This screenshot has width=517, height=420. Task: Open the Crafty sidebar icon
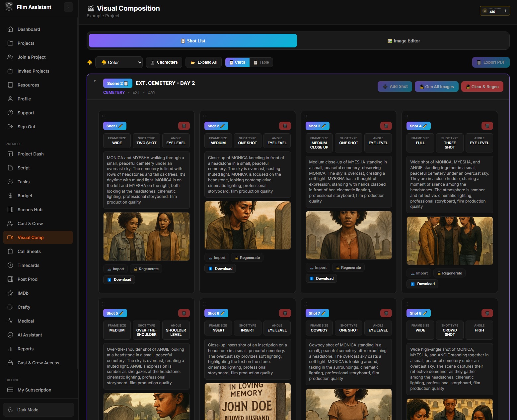[x=10, y=307]
